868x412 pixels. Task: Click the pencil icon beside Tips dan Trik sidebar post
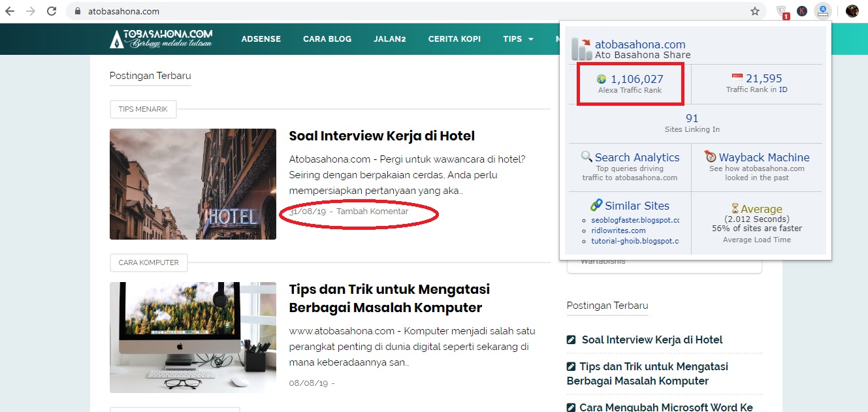coord(571,366)
